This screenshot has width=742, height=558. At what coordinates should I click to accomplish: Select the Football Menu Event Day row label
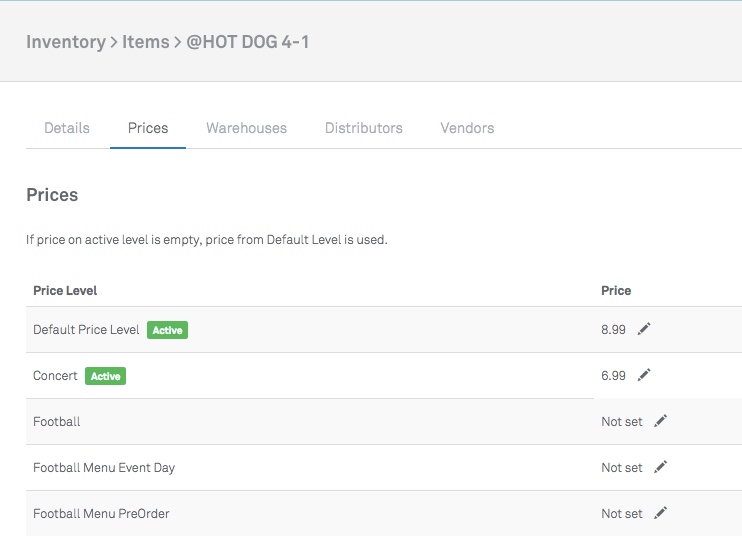click(104, 468)
